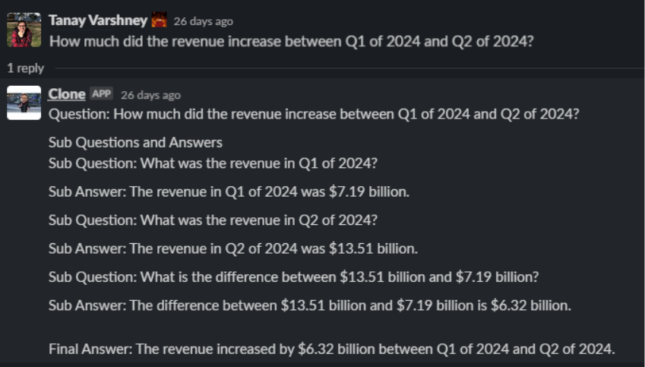This screenshot has width=645, height=367.
Task: Select the Sub Question about Q1 revenue
Action: [213, 163]
